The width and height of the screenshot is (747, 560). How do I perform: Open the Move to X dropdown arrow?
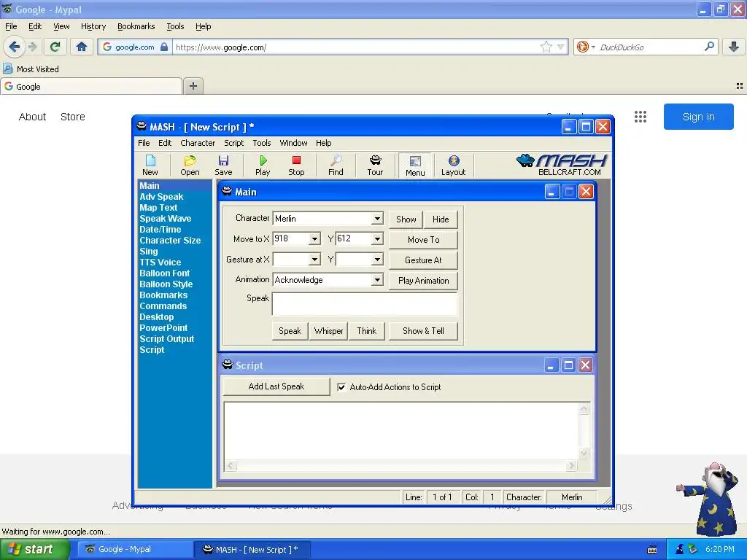(x=314, y=239)
